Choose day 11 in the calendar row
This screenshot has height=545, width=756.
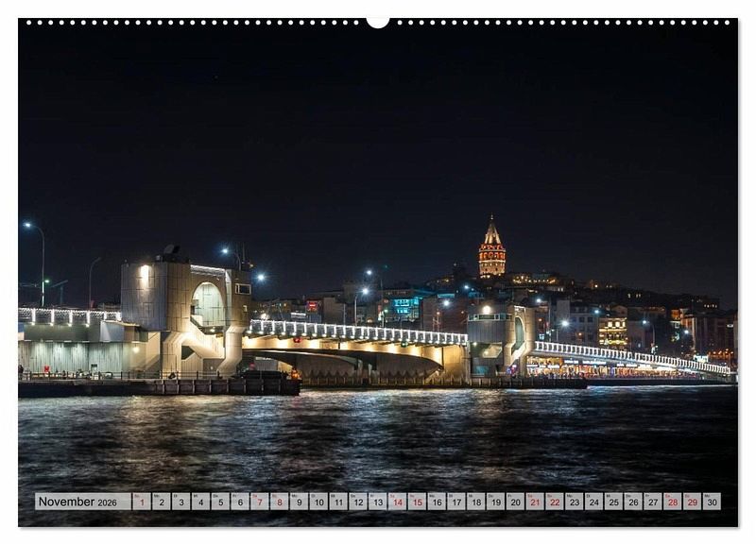tap(338, 502)
